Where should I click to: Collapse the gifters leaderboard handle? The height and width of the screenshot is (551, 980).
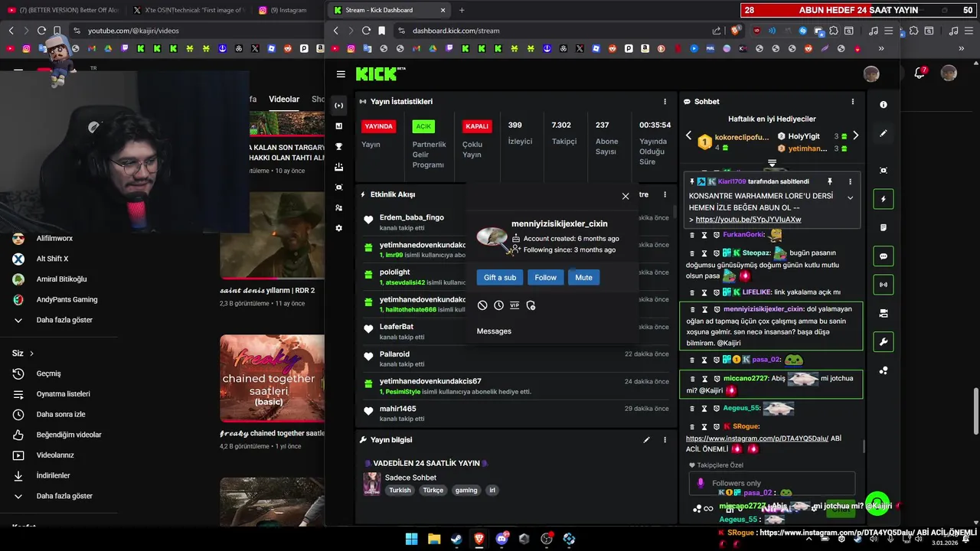[x=772, y=163]
